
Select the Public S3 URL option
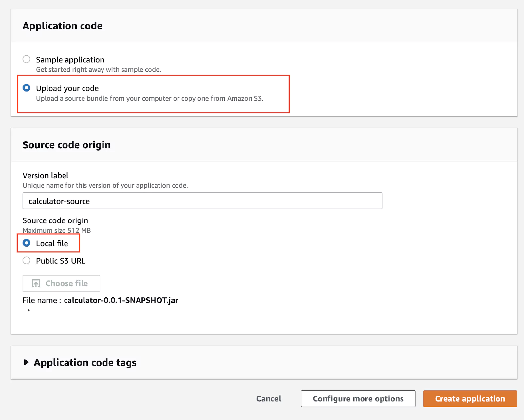coord(27,260)
